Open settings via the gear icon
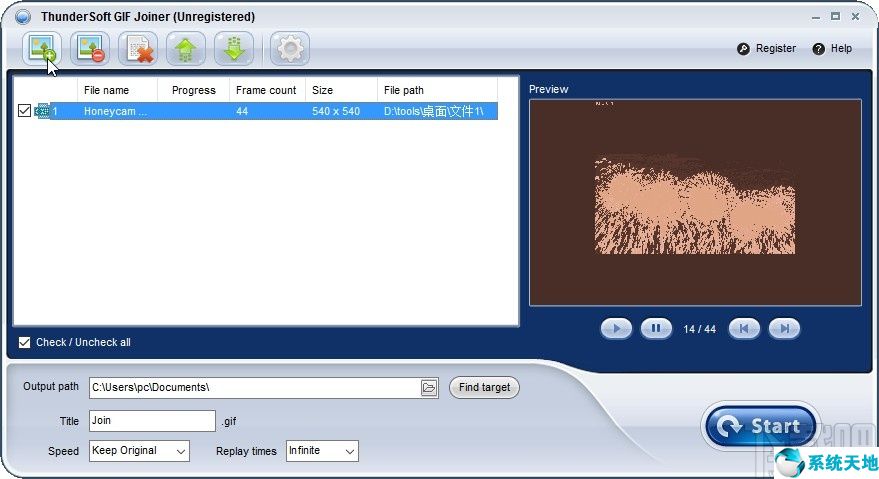This screenshot has height=479, width=879. pos(290,48)
